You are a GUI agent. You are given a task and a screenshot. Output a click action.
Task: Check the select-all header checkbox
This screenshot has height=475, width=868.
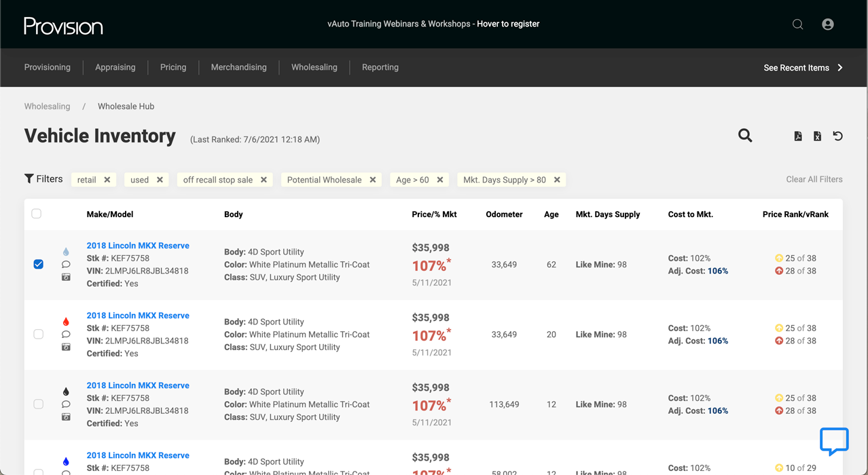[x=37, y=214]
